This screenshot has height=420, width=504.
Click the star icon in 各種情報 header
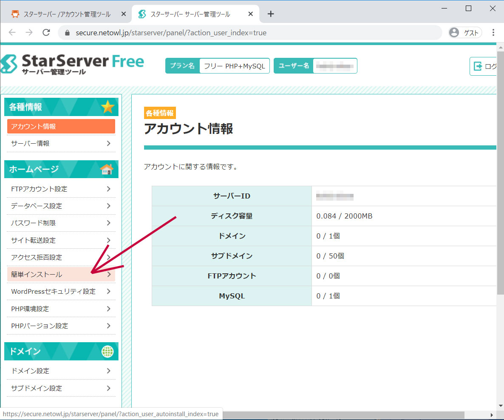(108, 107)
